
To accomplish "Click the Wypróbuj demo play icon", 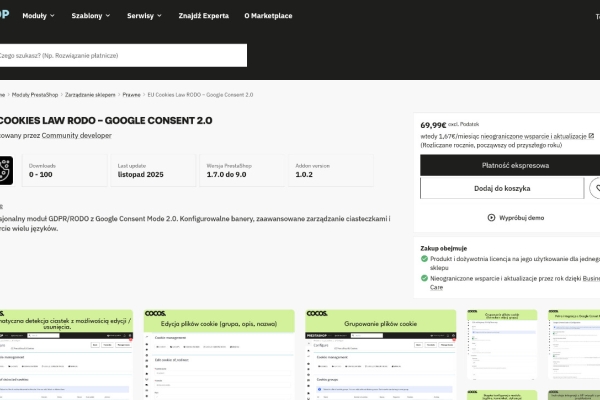I will (x=491, y=218).
